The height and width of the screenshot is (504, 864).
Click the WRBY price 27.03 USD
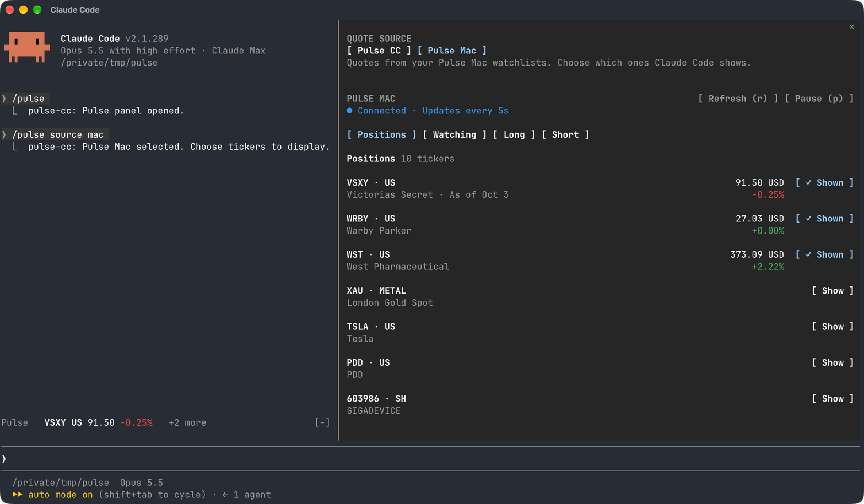pyautogui.click(x=759, y=219)
